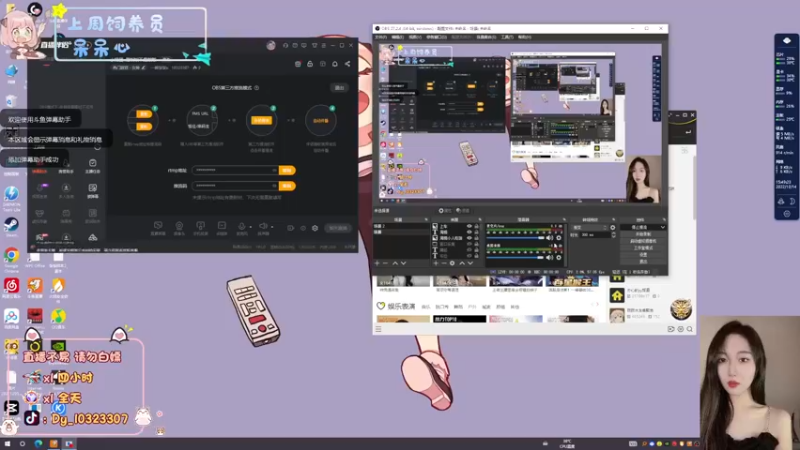Open Google Chrome desktop icon
Screen dimensions: 800x450
pos(11,255)
